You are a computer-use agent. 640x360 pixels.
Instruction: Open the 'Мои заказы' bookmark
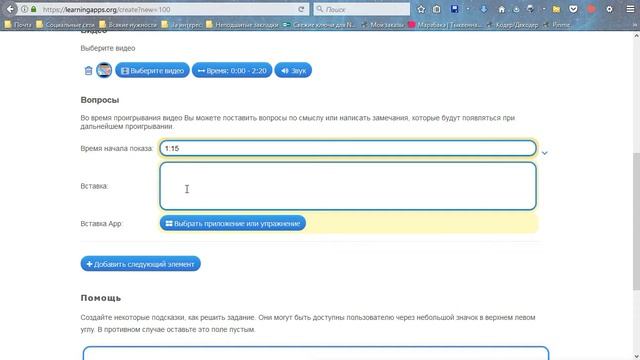(x=382, y=25)
